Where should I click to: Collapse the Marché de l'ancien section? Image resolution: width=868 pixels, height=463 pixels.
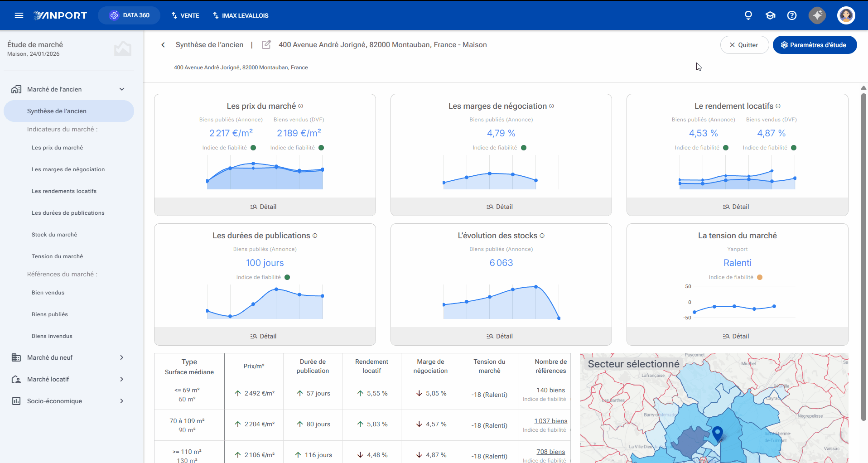[x=122, y=89]
